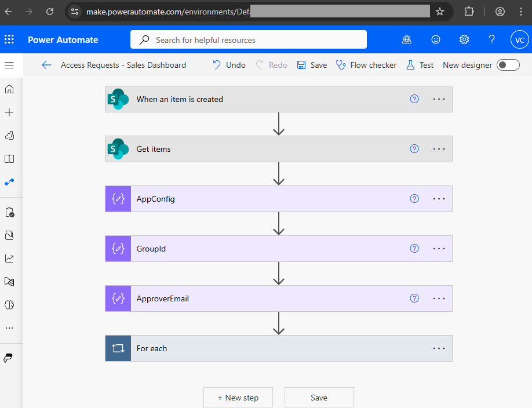Click the SharePoint icon on Get items
The image size is (532, 408).
pyautogui.click(x=118, y=149)
